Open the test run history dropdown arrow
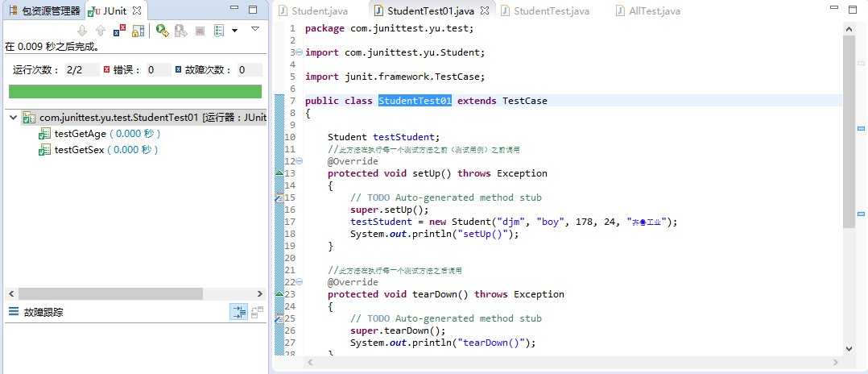 click(235, 31)
